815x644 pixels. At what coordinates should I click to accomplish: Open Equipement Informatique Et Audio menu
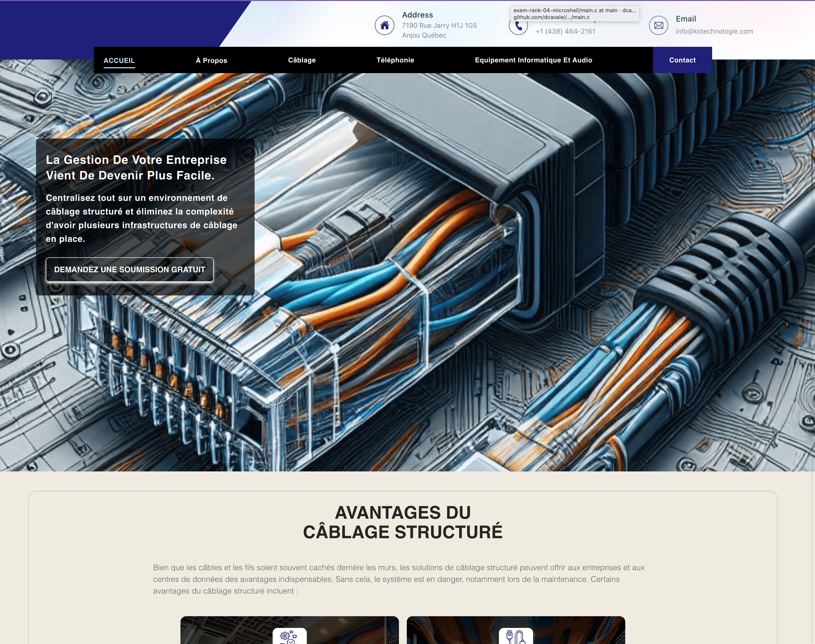point(533,60)
